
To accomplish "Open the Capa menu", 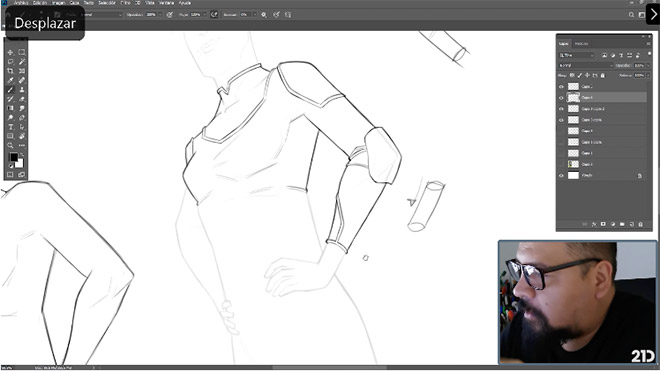I will 75,3.
